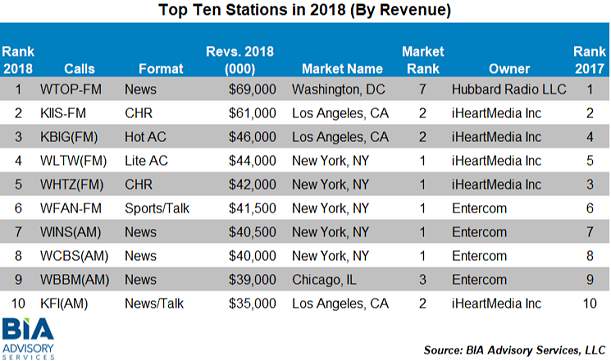
Task: Select the Sports/Talk format cell
Action: (x=157, y=208)
